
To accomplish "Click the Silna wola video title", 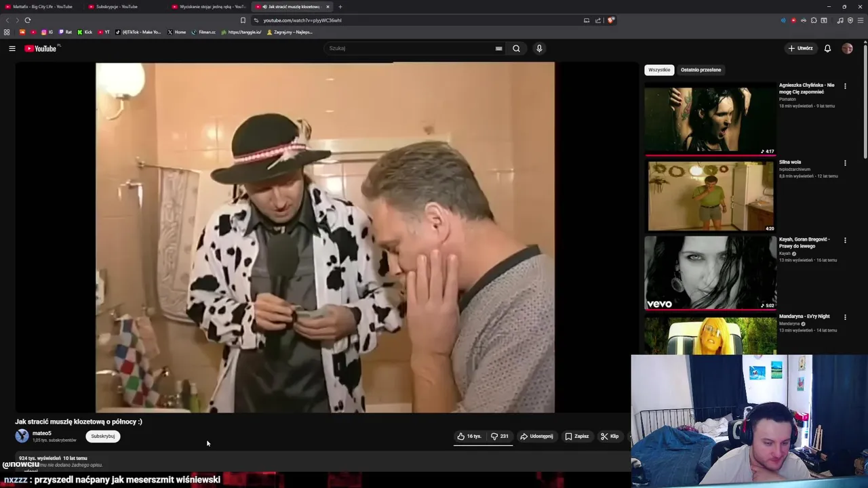I will point(790,162).
